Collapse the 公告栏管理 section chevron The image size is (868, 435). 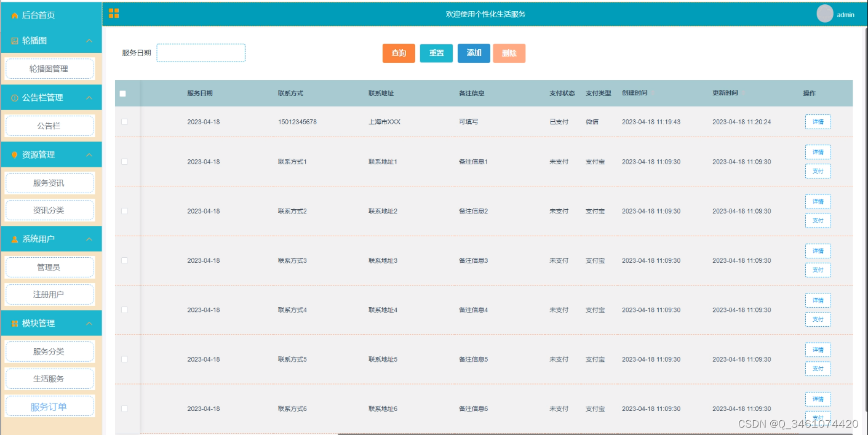[89, 98]
